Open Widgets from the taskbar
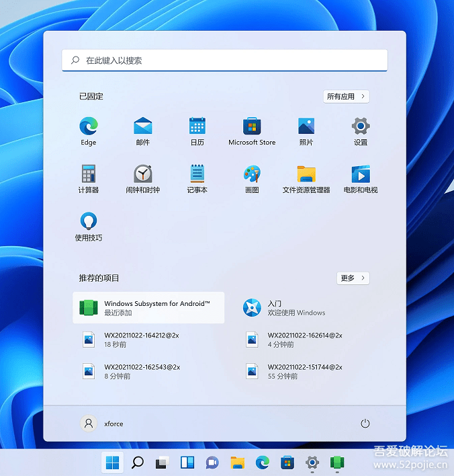 click(187, 463)
